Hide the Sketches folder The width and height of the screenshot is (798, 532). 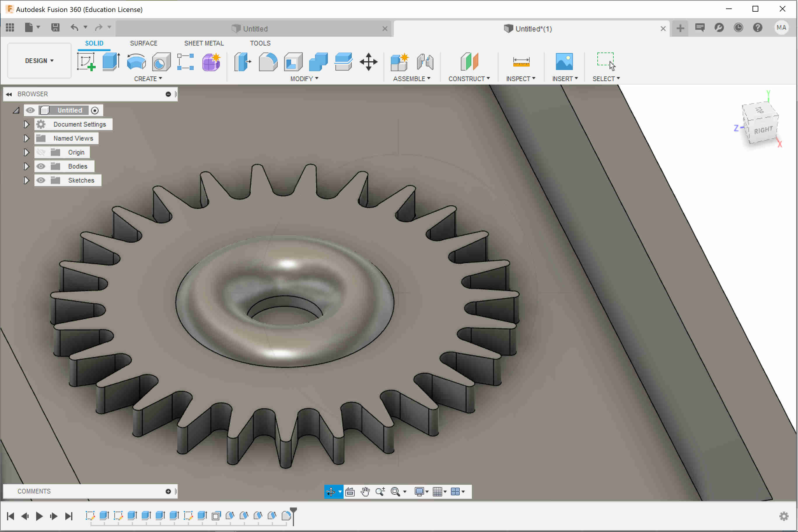(41, 180)
